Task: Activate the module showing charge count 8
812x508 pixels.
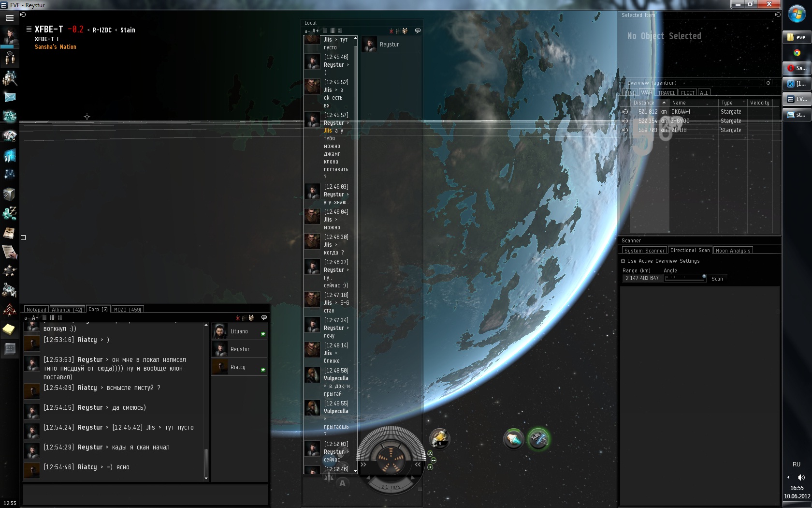Action: [439, 438]
